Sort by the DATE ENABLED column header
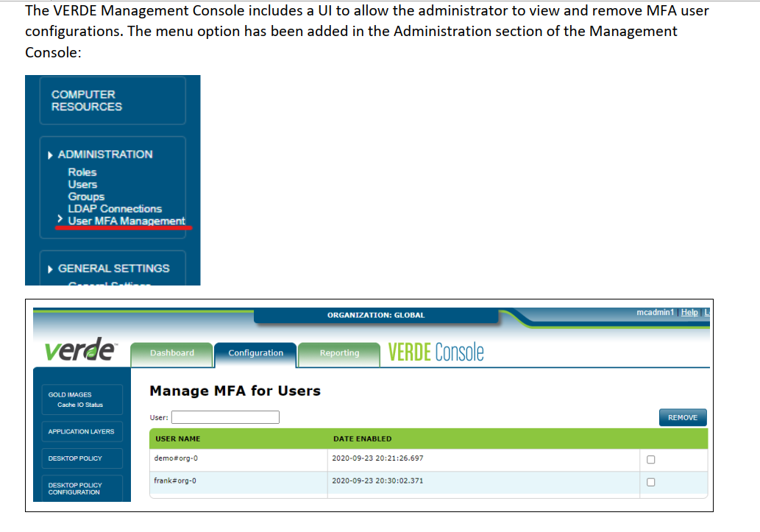 pos(362,439)
